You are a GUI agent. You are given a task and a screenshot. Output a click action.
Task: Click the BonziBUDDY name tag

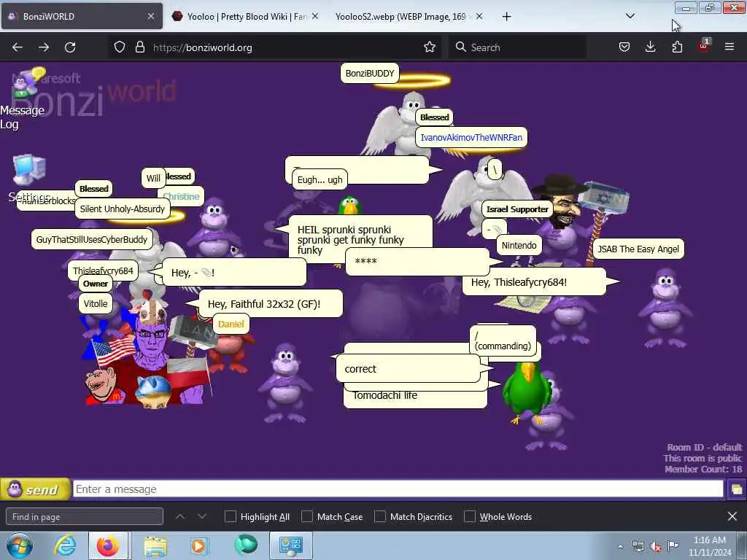coord(370,74)
